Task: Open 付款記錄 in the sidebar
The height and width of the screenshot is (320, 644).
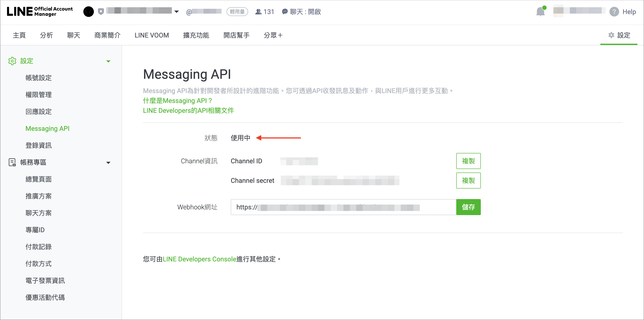Action: tap(39, 247)
